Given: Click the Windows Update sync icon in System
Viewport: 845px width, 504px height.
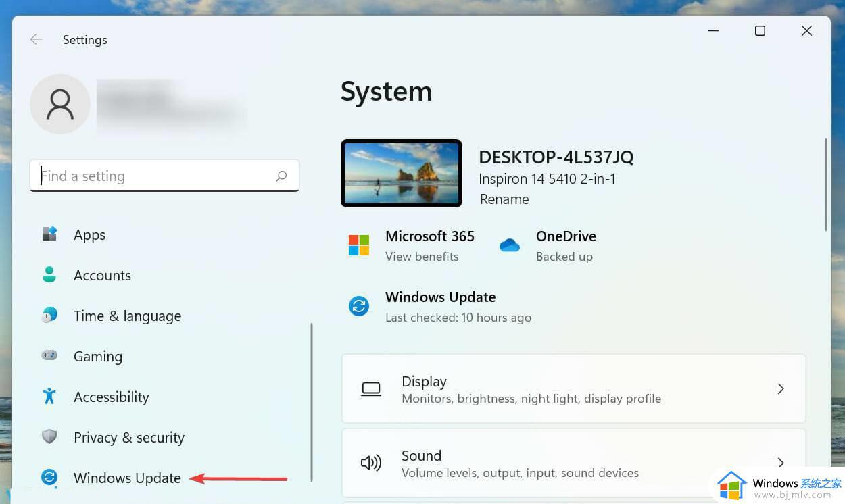Looking at the screenshot, I should coord(359,306).
